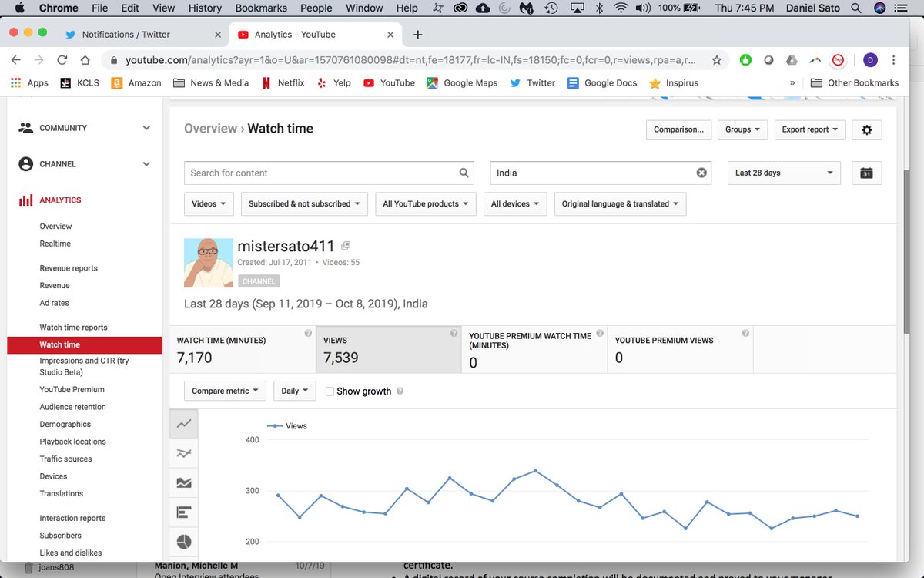The image size is (924, 578).
Task: Open Chrome home page button
Action: (85, 60)
